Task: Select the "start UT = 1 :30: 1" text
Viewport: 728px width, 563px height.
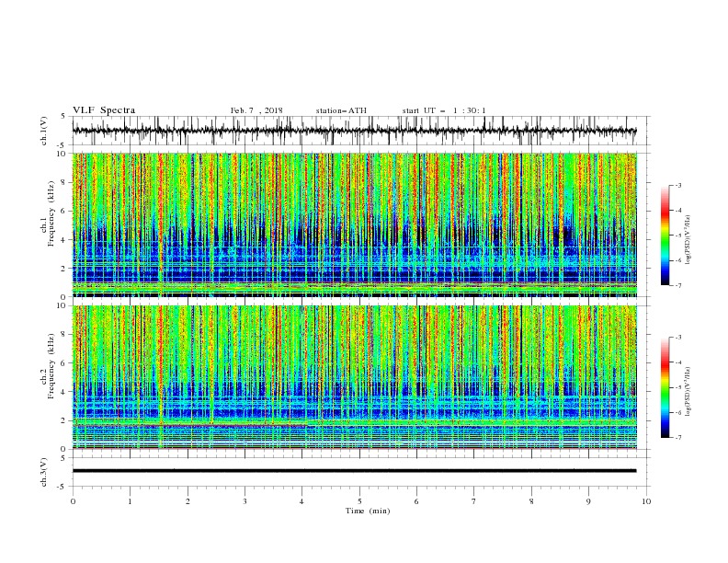Action: pos(444,110)
